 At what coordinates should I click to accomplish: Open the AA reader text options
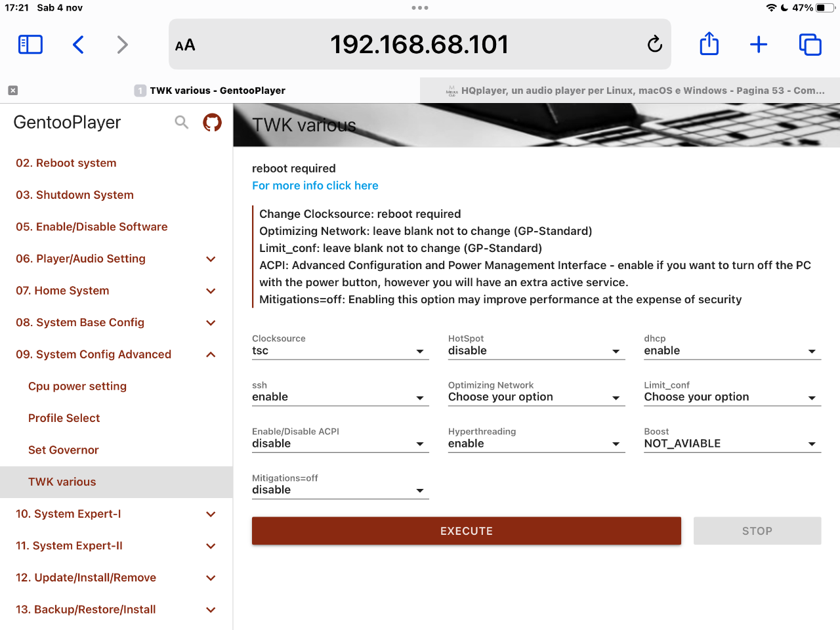pos(185,45)
